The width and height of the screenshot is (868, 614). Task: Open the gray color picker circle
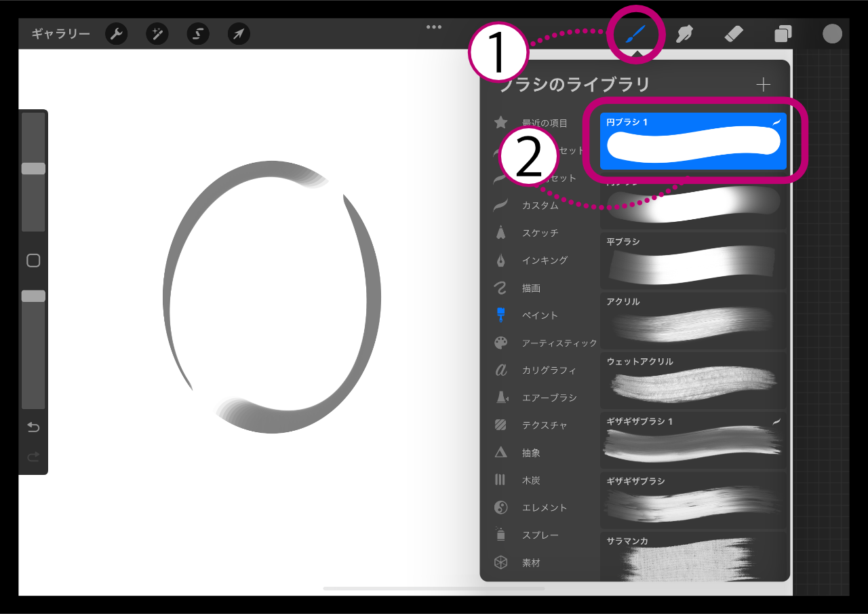832,33
